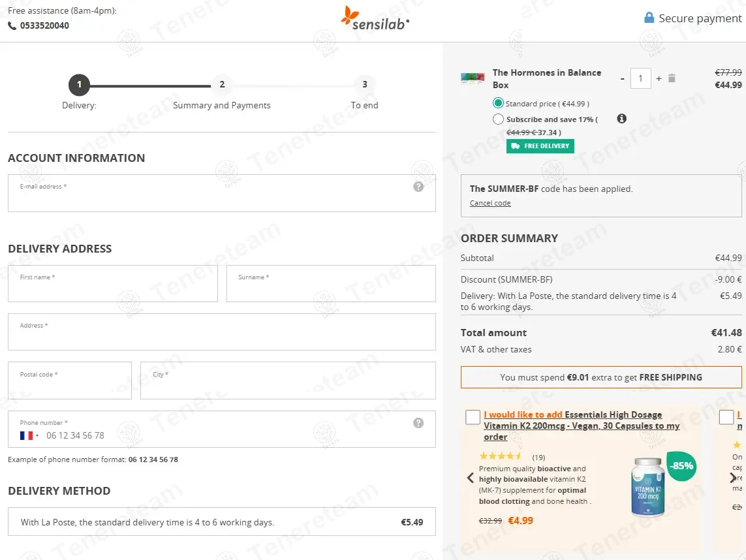Delete the Hormones in Balance Box item
The height and width of the screenshot is (560, 746).
tap(672, 78)
